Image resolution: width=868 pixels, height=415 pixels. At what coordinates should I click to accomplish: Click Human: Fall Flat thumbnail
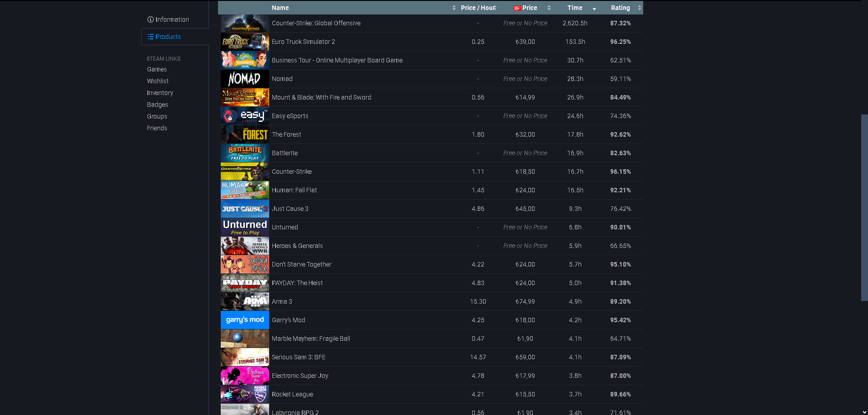coord(245,190)
